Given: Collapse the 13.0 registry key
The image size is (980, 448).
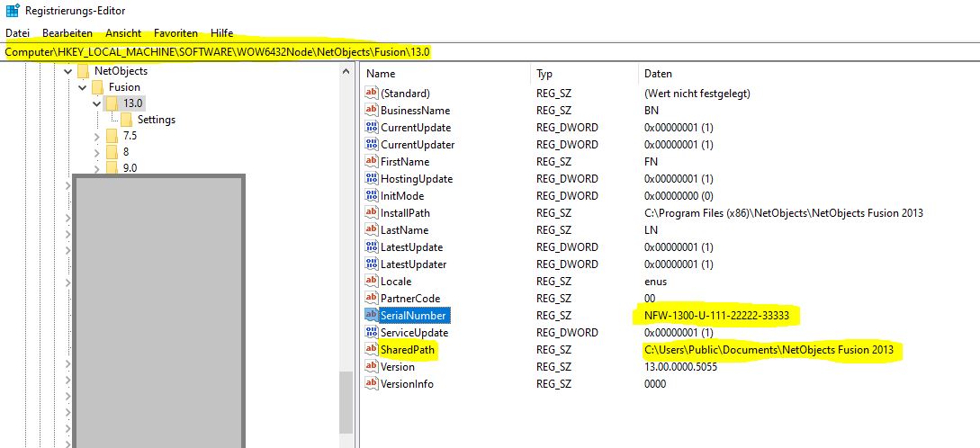Looking at the screenshot, I should click(97, 103).
